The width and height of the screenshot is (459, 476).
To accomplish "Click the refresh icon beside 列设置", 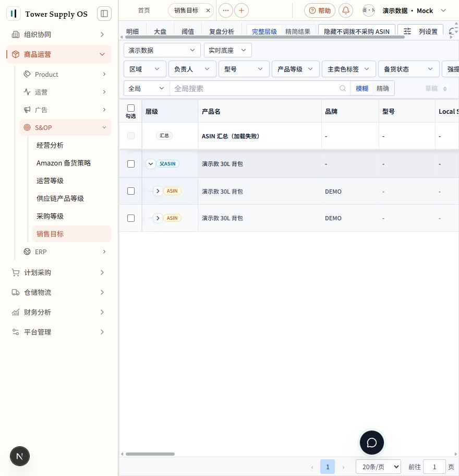I will tap(452, 31).
